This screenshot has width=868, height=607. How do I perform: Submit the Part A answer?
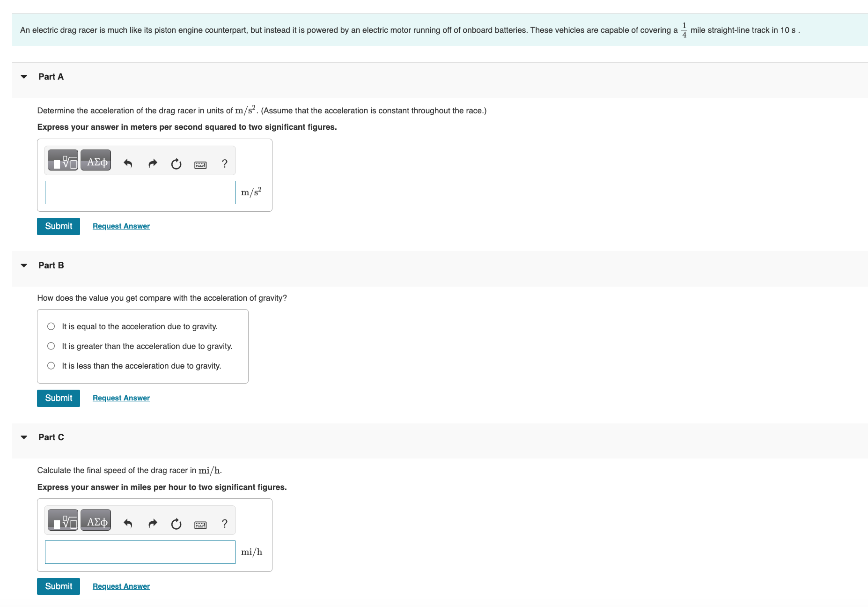click(x=59, y=226)
